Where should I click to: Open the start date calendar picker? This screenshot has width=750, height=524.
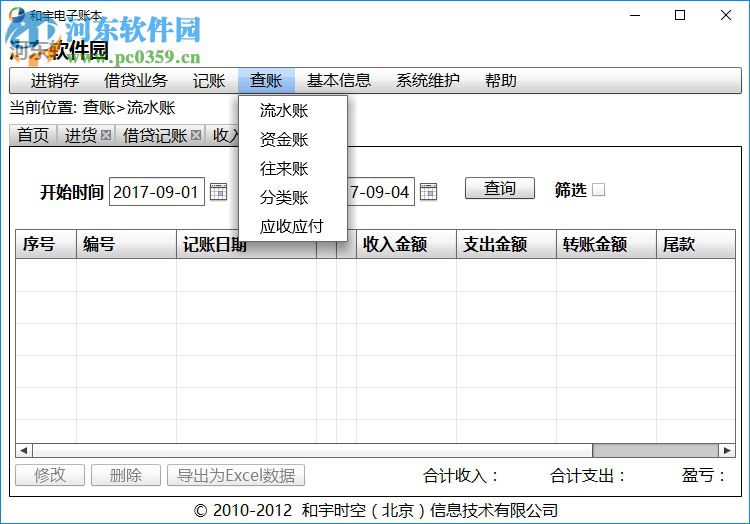point(219,192)
